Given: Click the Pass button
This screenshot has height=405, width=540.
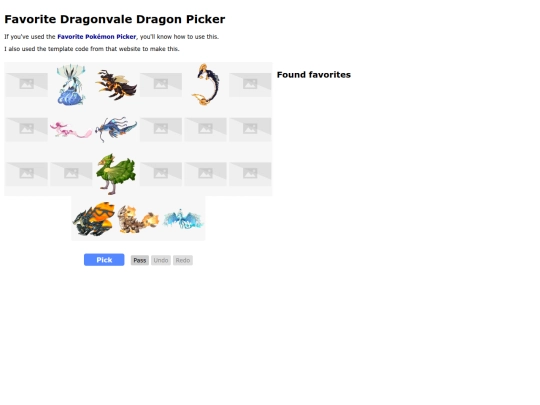Looking at the screenshot, I should [x=139, y=260].
